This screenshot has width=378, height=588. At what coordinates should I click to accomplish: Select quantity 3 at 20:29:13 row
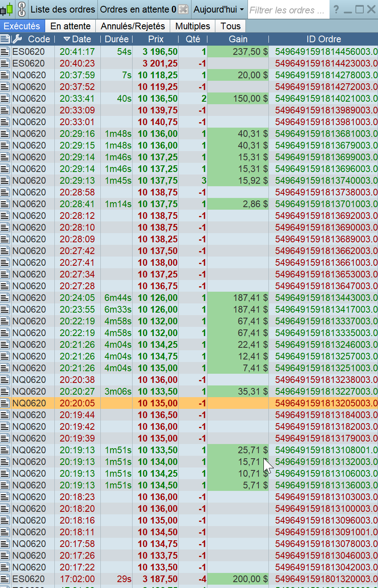(x=193, y=181)
